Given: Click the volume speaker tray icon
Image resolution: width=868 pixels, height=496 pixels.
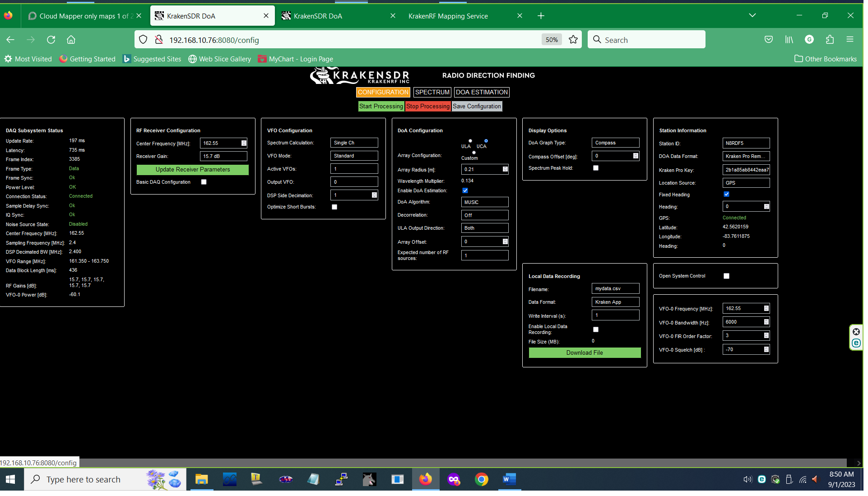Looking at the screenshot, I should click(x=747, y=479).
